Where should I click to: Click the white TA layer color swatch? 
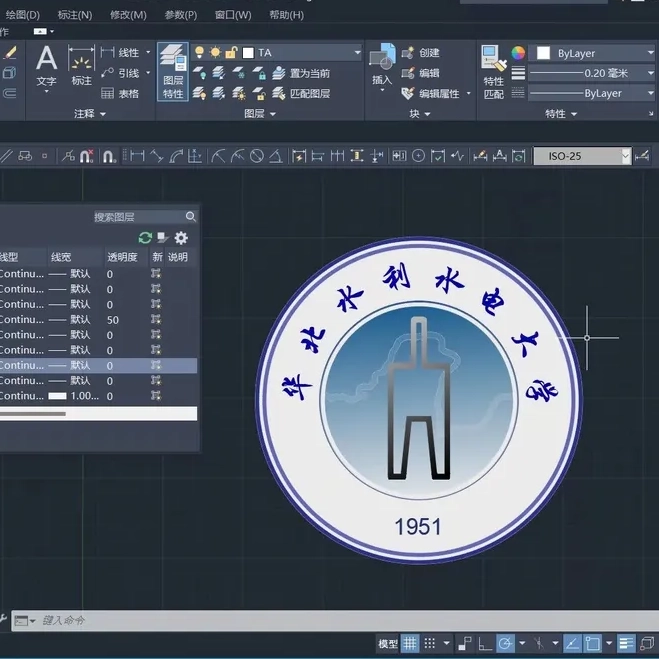click(248, 53)
